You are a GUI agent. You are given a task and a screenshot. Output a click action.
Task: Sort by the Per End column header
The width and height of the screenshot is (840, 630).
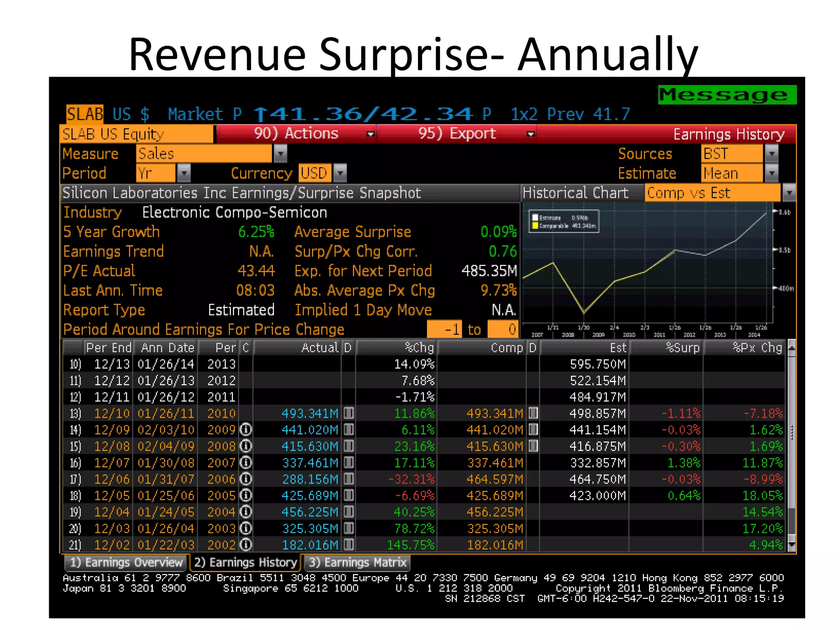pos(108,348)
